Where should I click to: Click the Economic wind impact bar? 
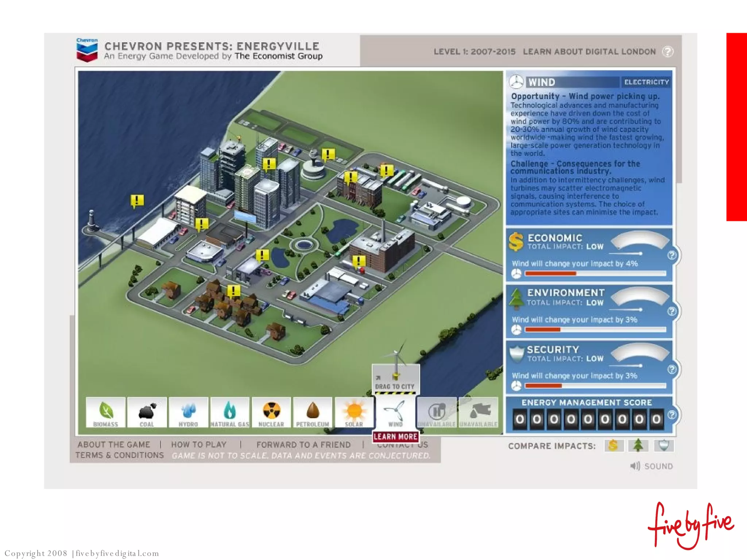click(595, 273)
